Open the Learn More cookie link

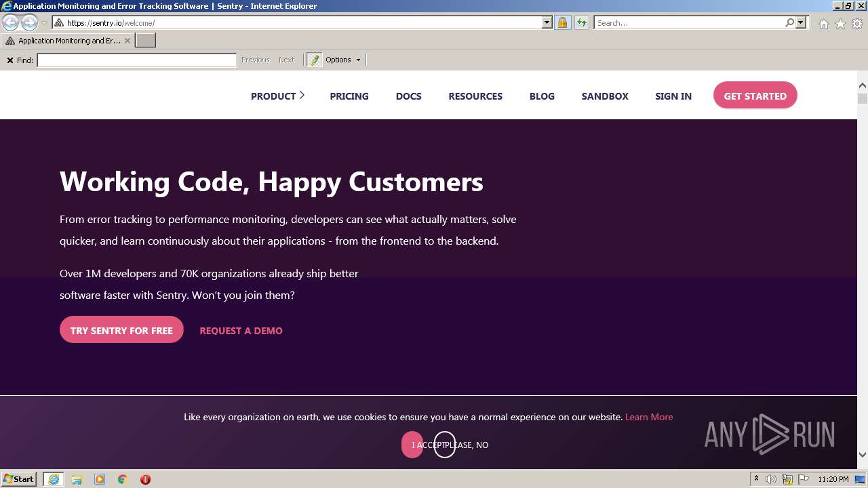click(x=649, y=417)
